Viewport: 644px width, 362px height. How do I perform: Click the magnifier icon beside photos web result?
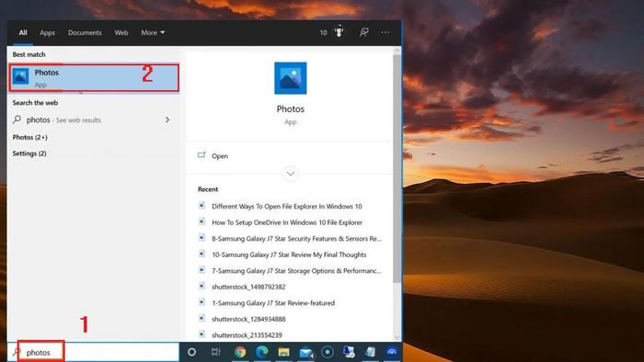point(17,119)
